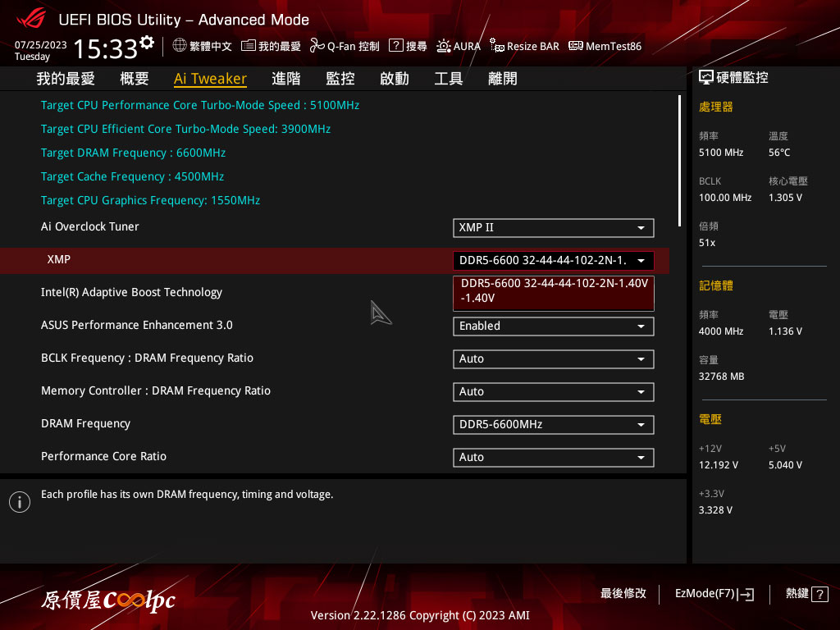This screenshot has height=630, width=840.
Task: Switch to the 概要 tab
Action: point(134,79)
